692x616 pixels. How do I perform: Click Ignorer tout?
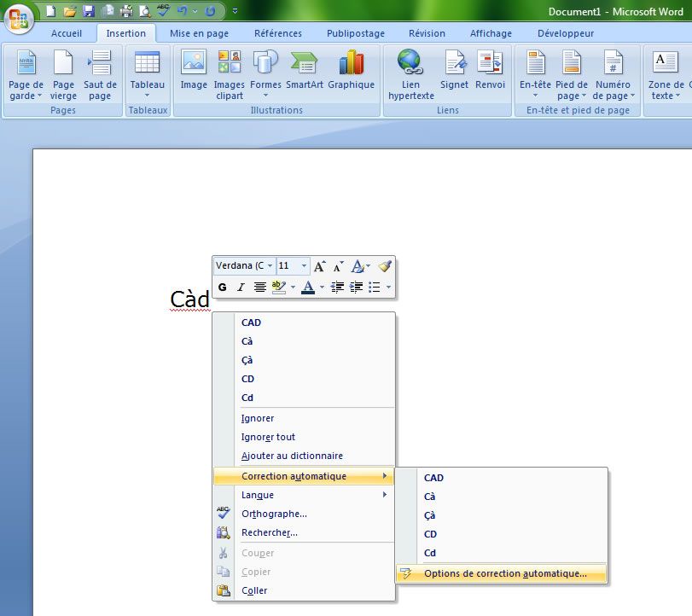tap(304, 437)
